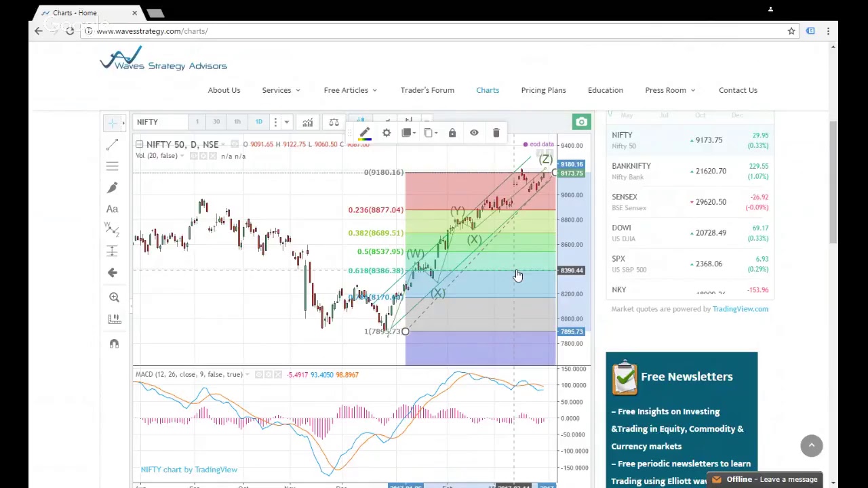
Task: Click the compare scales balance icon
Action: click(x=334, y=122)
